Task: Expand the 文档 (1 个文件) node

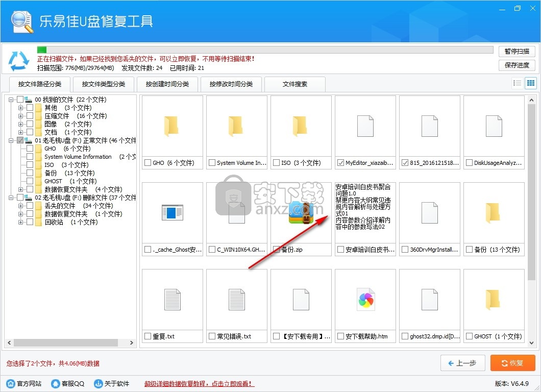Action: coord(21,132)
